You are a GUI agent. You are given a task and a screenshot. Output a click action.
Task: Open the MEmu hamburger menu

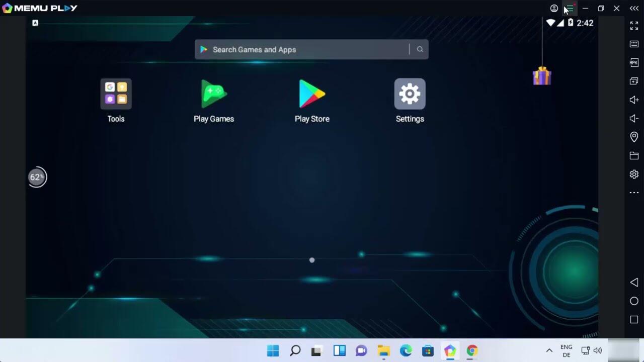[x=570, y=9]
